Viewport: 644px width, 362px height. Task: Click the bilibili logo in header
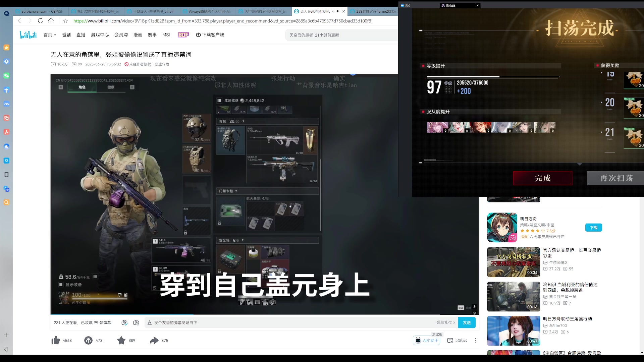pos(28,35)
